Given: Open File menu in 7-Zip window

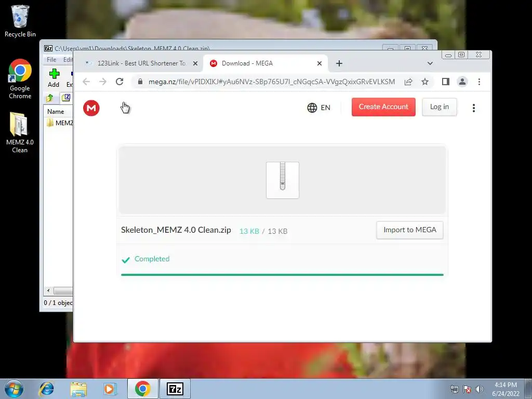Looking at the screenshot, I should [x=51, y=60].
